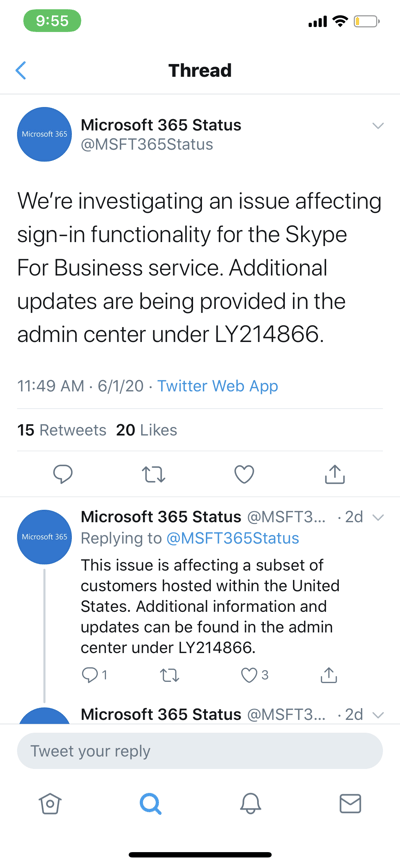Like the main tweet with heart icon

coord(244,474)
